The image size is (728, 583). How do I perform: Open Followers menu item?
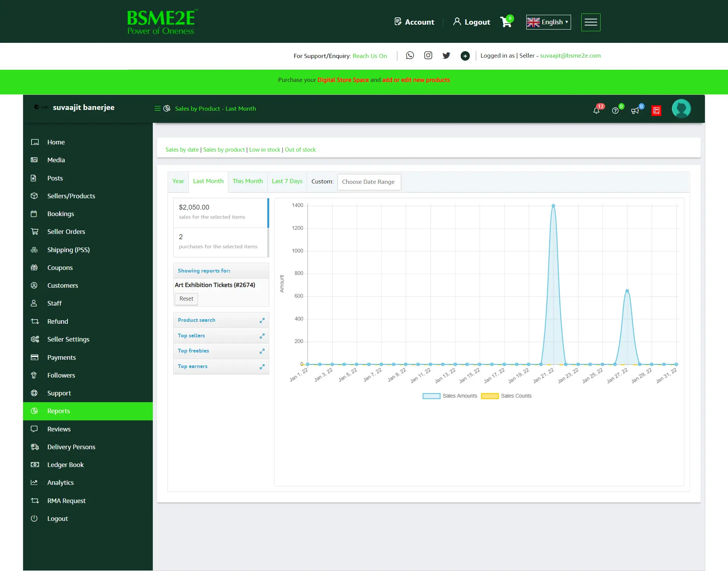point(88,375)
